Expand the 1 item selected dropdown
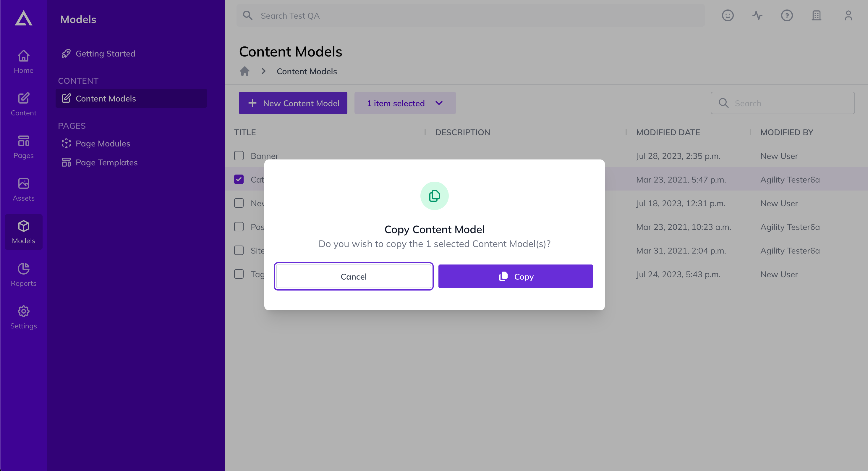This screenshot has width=868, height=471. click(405, 103)
